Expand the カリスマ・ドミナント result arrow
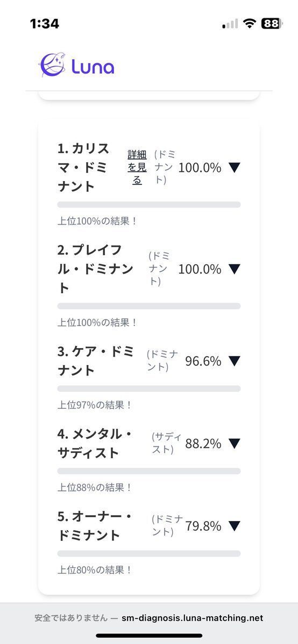298x644 pixels. (234, 168)
